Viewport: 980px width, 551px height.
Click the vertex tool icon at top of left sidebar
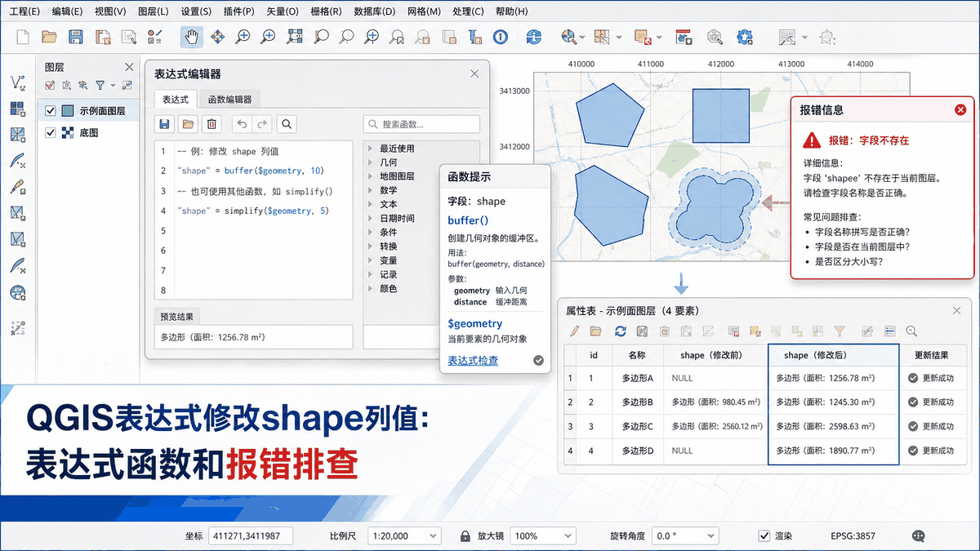(18, 82)
